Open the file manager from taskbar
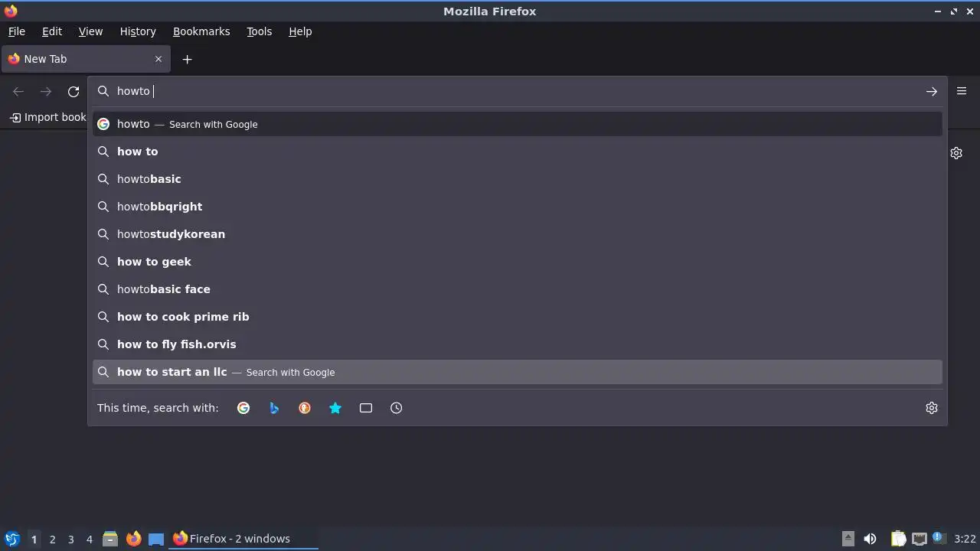The width and height of the screenshot is (980, 551). coord(110,539)
